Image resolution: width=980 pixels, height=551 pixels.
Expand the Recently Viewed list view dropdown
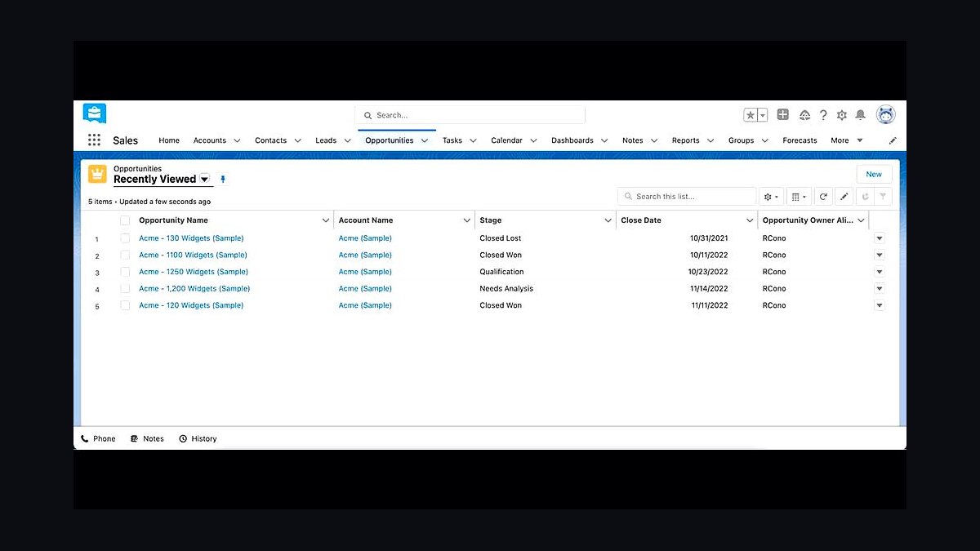[x=204, y=179]
